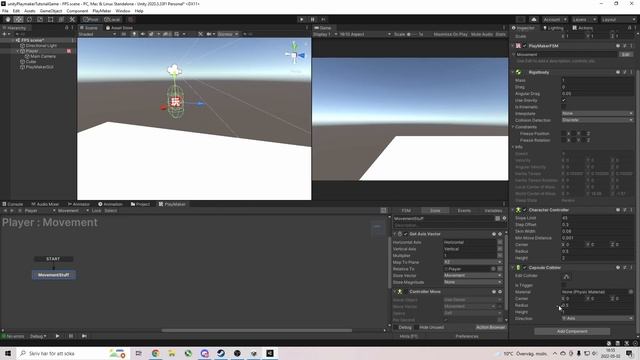Open the GameObject menu
Image resolution: width=640 pixels, height=360 pixels.
point(51,11)
